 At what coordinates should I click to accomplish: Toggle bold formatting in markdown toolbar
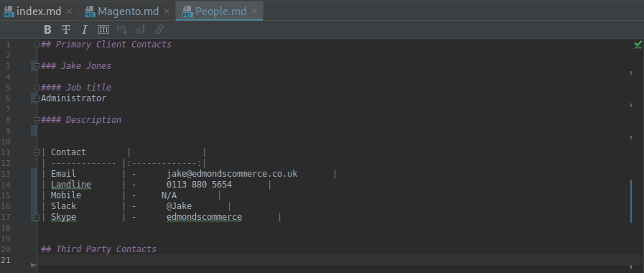(x=47, y=29)
